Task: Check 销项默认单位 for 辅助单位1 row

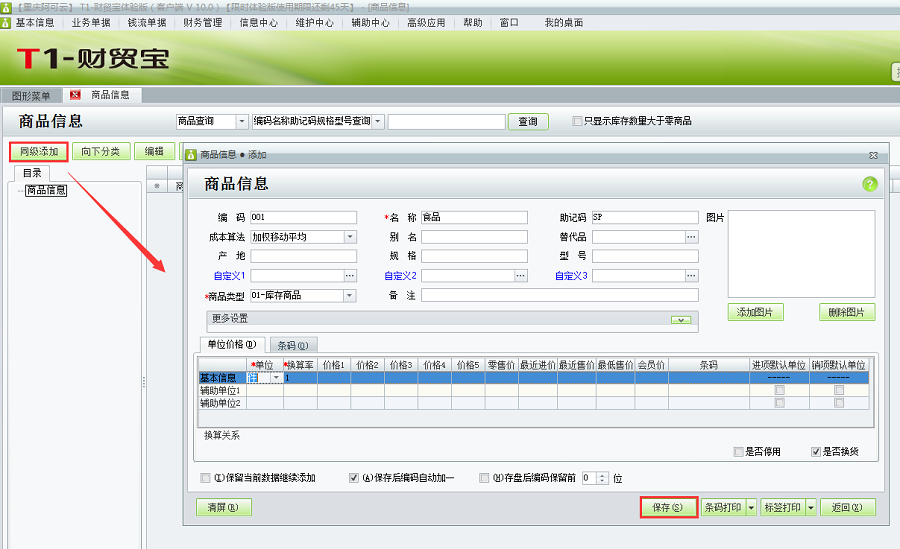Action: click(839, 391)
